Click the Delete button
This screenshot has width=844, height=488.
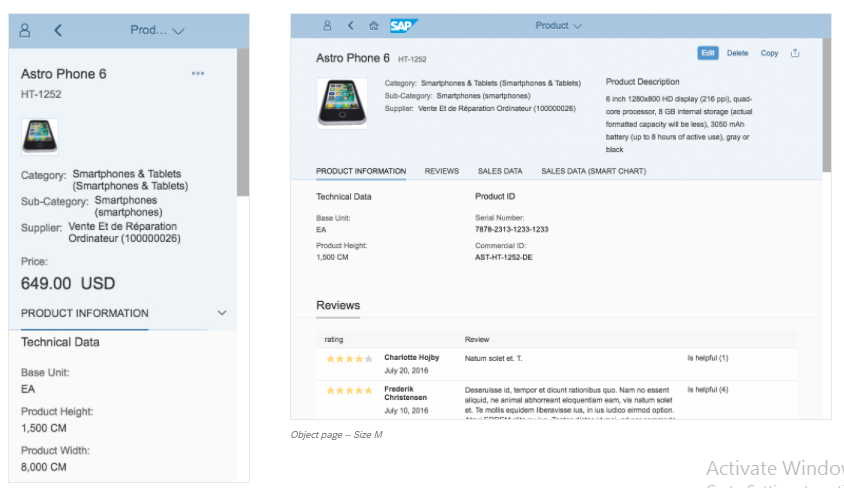(737, 53)
